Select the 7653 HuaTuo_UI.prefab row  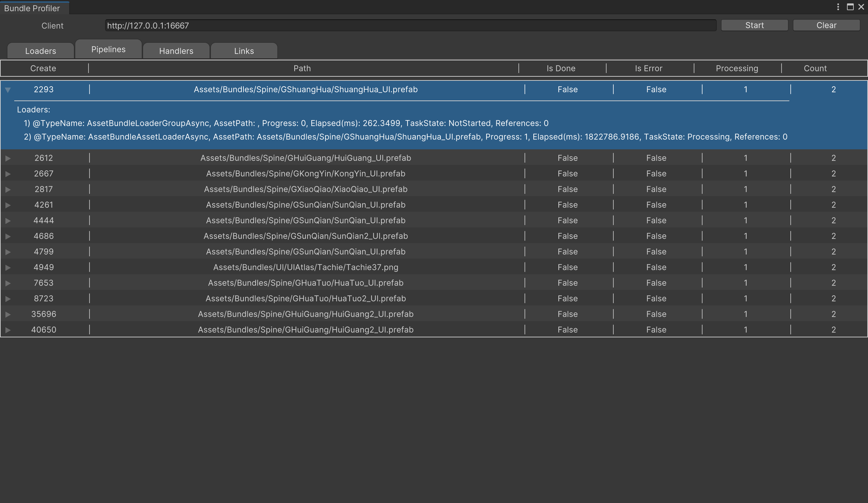tap(305, 283)
